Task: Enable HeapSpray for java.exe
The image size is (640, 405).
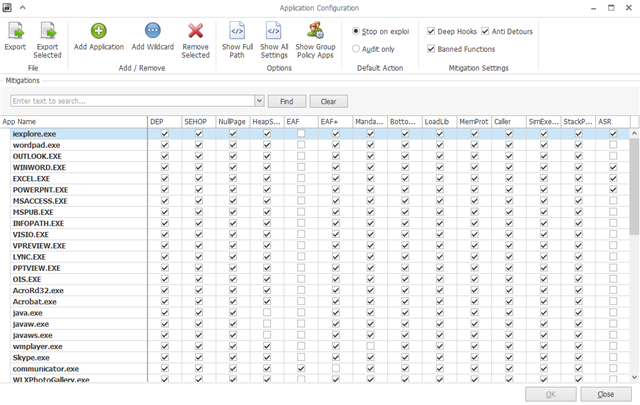Action: click(x=267, y=312)
